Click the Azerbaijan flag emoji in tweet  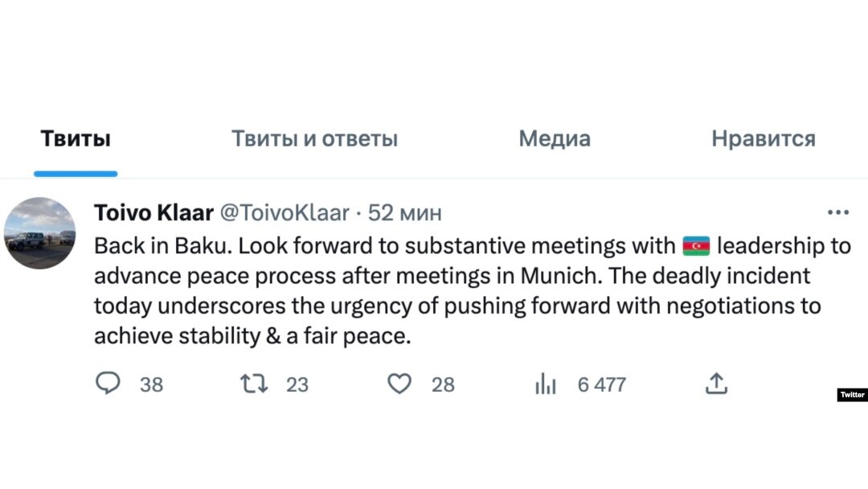(x=696, y=245)
